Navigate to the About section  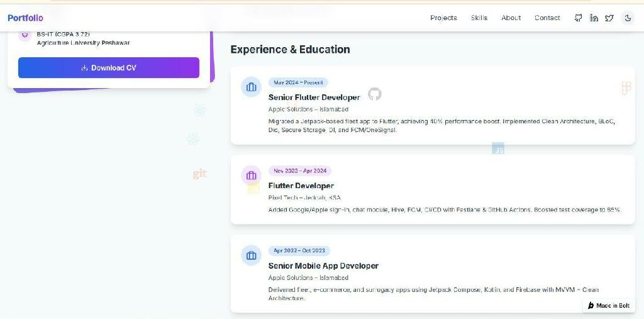(x=511, y=18)
